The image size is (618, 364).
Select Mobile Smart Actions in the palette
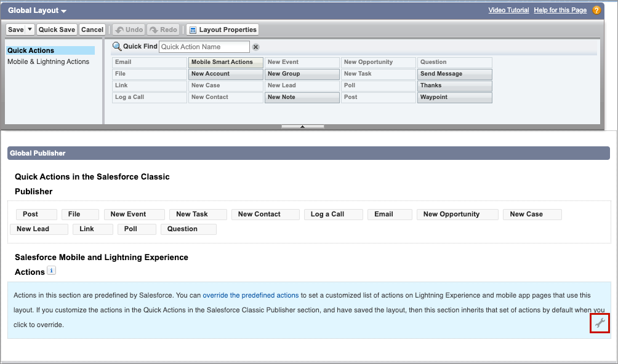click(x=226, y=62)
